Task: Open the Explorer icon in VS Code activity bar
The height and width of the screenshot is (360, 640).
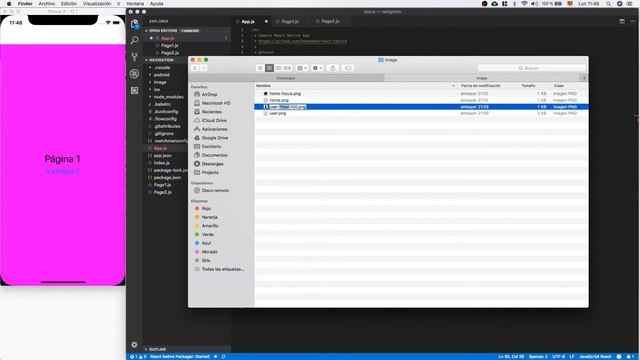Action: [135, 24]
